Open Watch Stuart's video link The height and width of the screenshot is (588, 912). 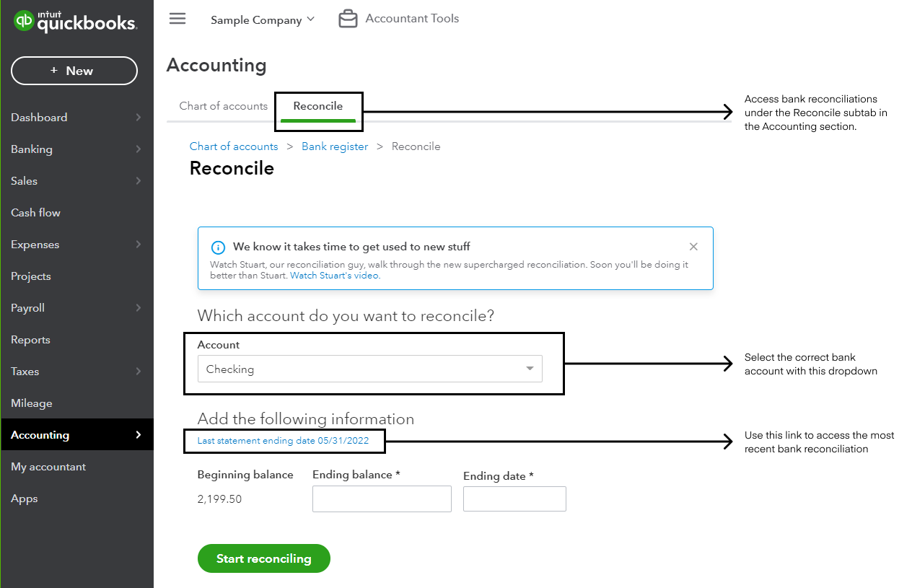point(333,275)
